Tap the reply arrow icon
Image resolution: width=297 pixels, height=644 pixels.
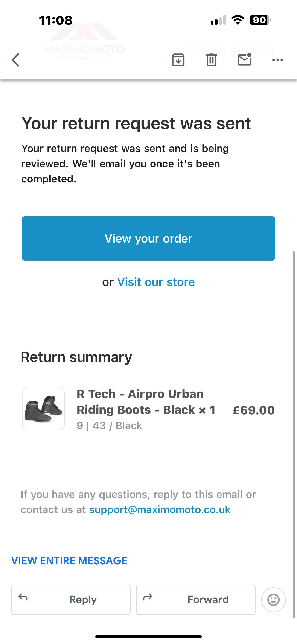23,597
